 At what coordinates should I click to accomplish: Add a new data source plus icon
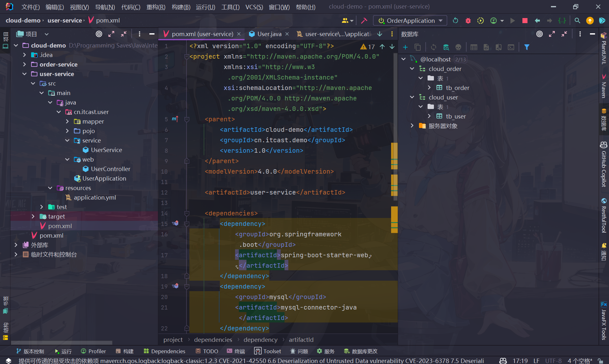click(x=405, y=47)
